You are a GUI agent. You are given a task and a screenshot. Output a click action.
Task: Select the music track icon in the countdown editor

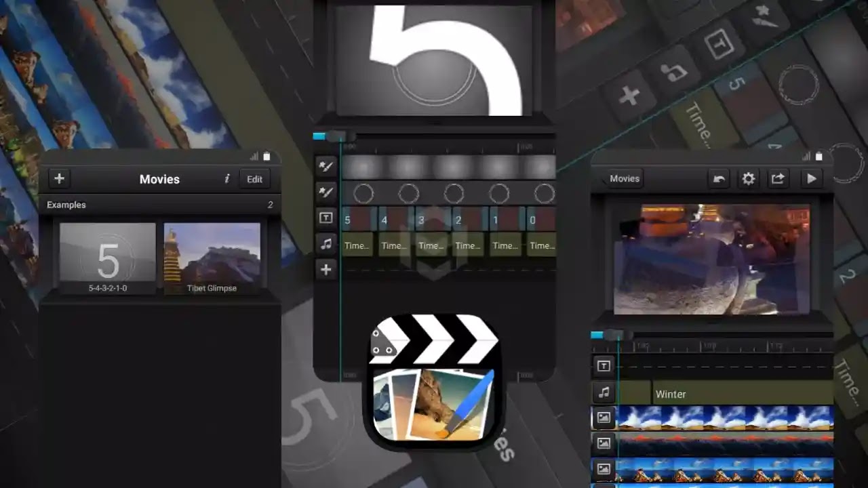click(x=326, y=243)
